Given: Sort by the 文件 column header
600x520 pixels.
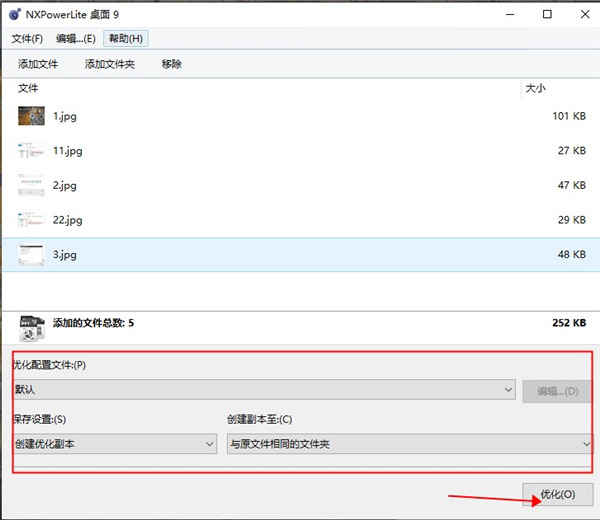Looking at the screenshot, I should [x=28, y=88].
